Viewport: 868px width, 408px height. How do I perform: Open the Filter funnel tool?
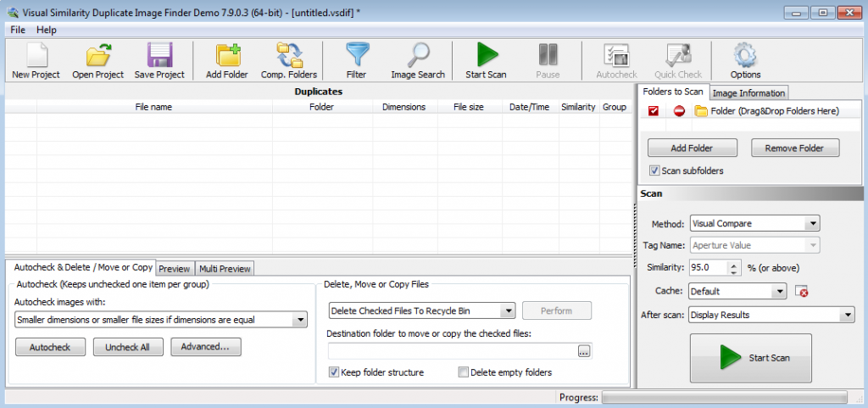(x=357, y=61)
